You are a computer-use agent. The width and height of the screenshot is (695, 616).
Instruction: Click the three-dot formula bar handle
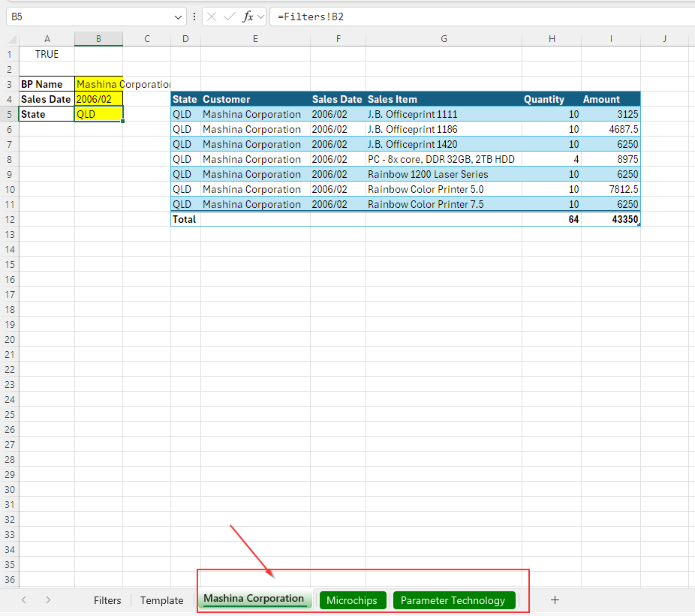[x=194, y=17]
